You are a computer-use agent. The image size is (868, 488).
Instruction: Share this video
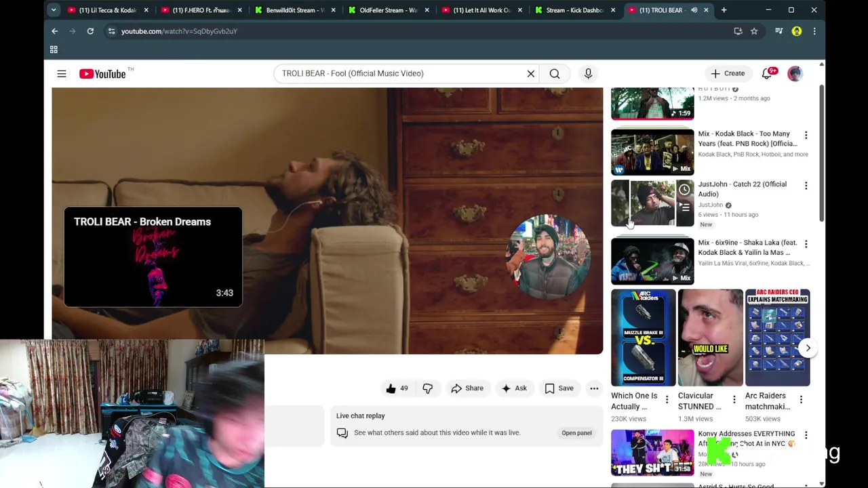point(467,388)
